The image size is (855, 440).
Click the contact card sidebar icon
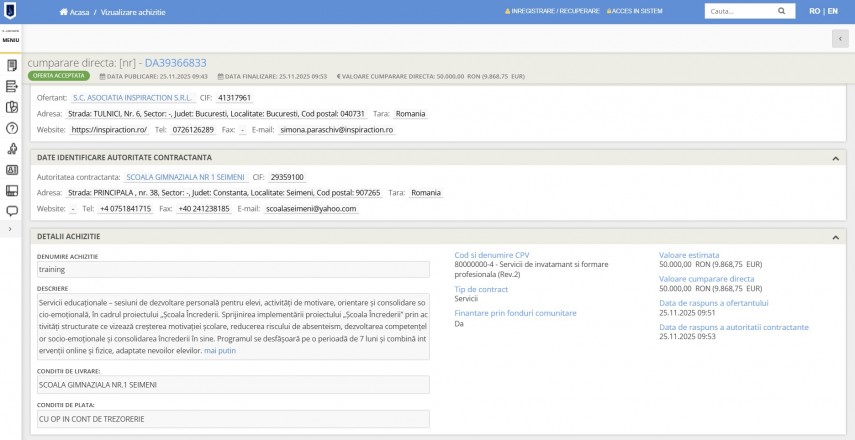12,170
